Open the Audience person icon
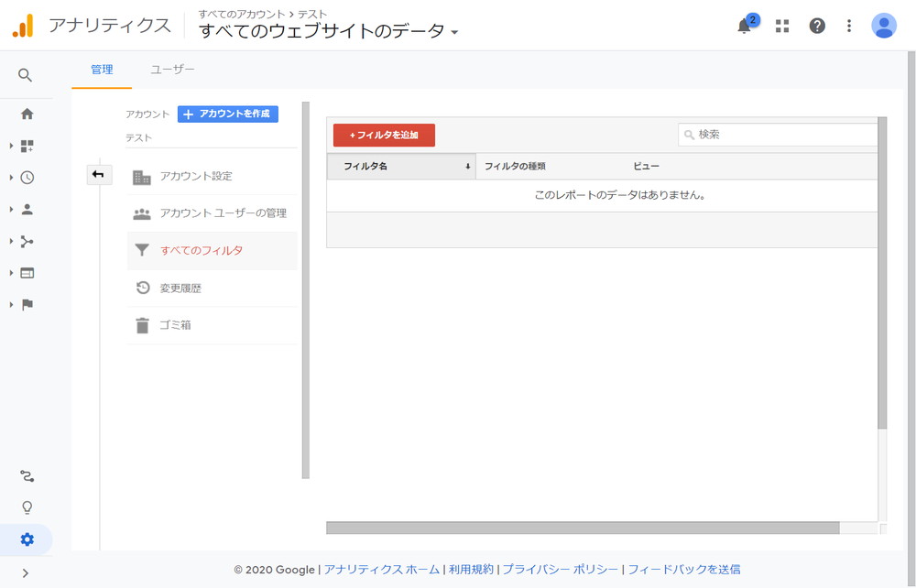916x588 pixels. (27, 210)
